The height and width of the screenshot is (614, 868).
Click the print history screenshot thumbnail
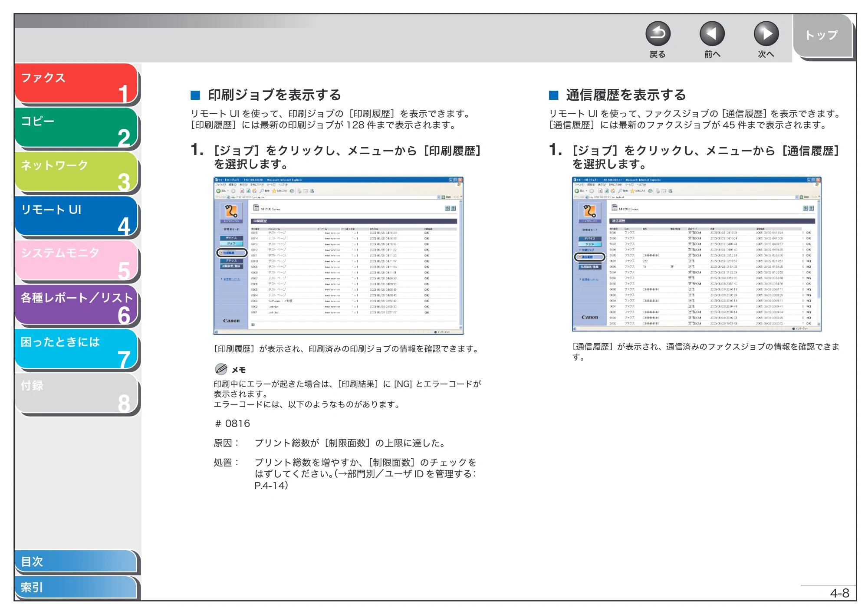pyautogui.click(x=339, y=256)
